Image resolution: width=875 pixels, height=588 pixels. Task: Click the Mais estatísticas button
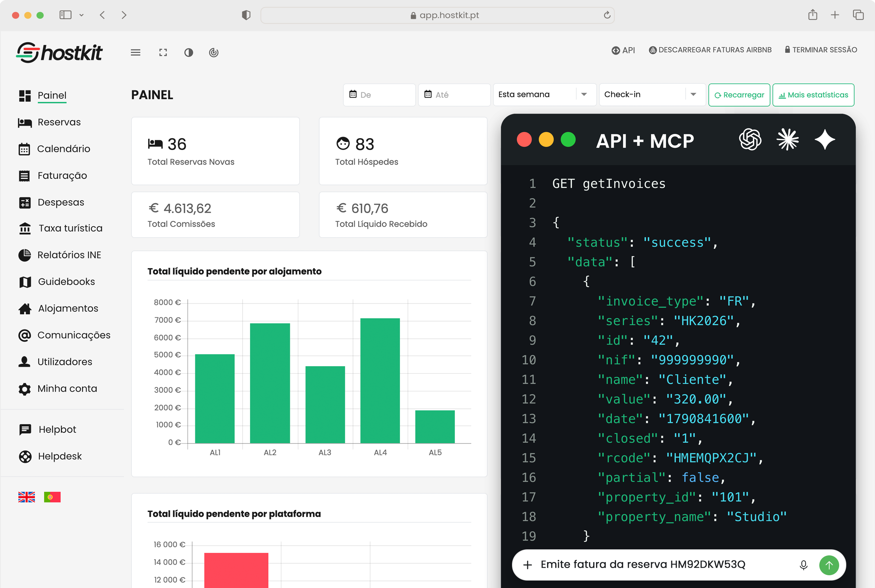[x=813, y=95]
